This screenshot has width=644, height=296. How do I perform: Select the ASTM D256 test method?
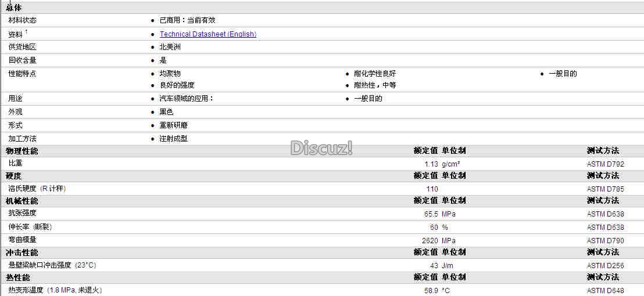click(606, 266)
